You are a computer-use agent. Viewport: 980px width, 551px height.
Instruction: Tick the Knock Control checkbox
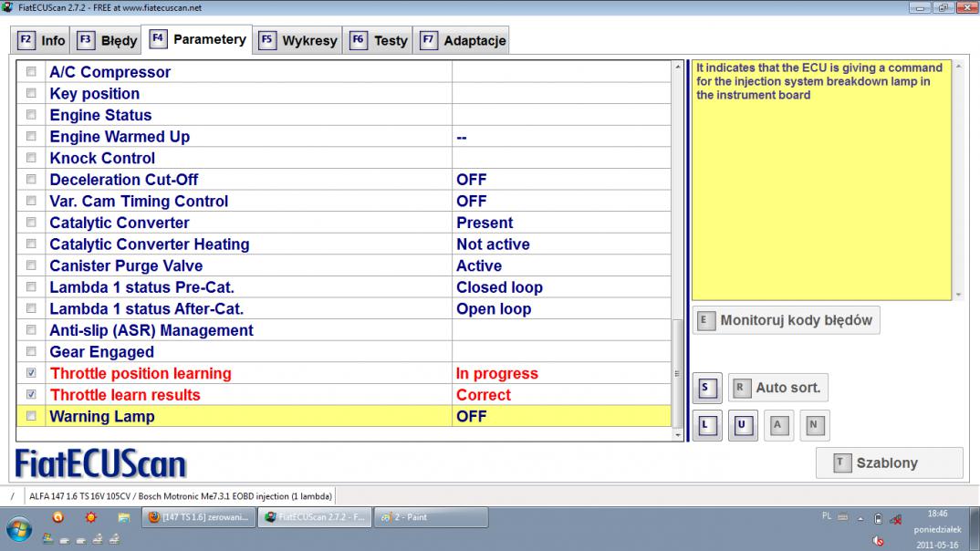point(31,158)
